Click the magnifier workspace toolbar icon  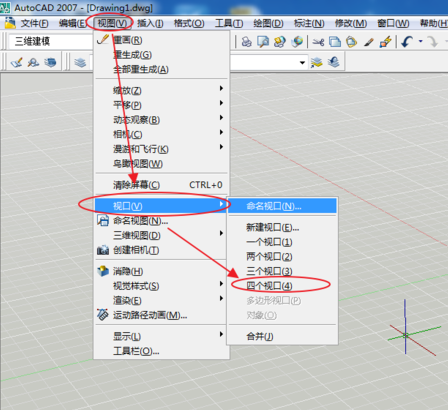pyautogui.click(x=33, y=62)
